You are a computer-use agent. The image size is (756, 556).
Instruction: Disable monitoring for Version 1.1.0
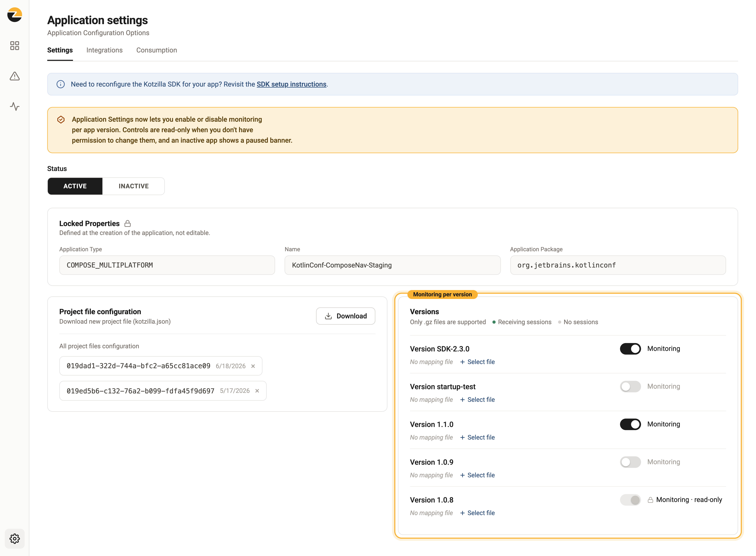630,424
